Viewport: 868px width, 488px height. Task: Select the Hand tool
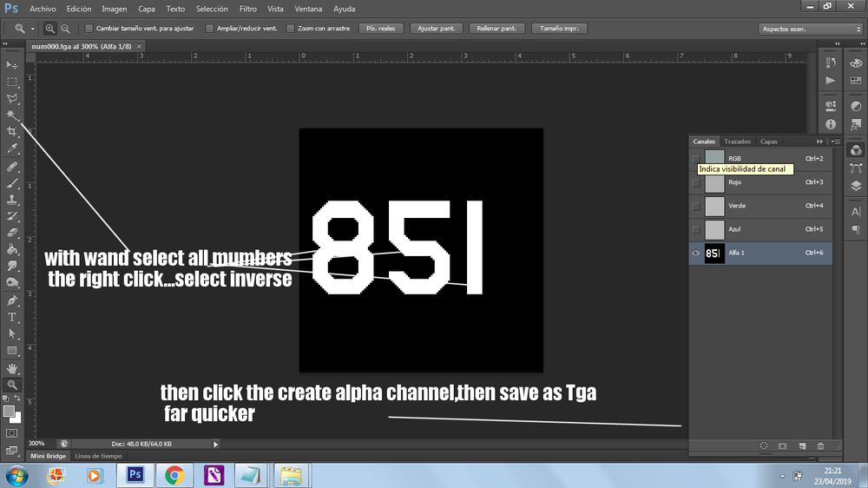coord(11,368)
